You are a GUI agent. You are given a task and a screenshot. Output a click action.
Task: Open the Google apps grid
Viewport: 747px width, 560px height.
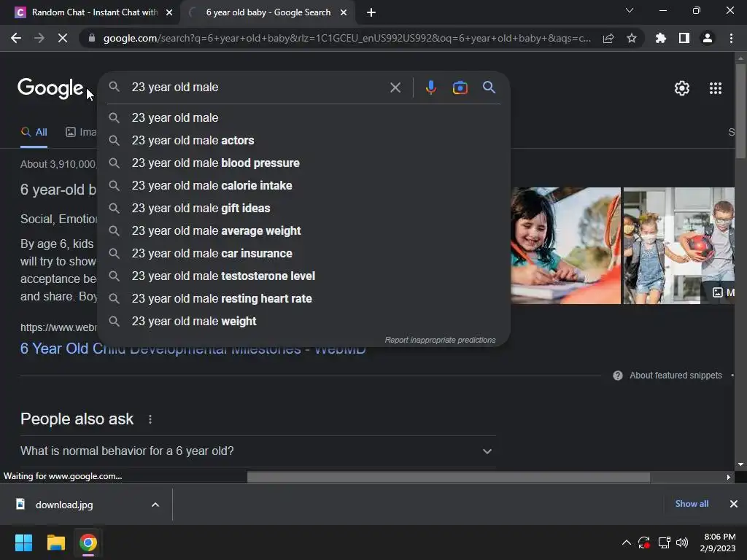(x=715, y=88)
